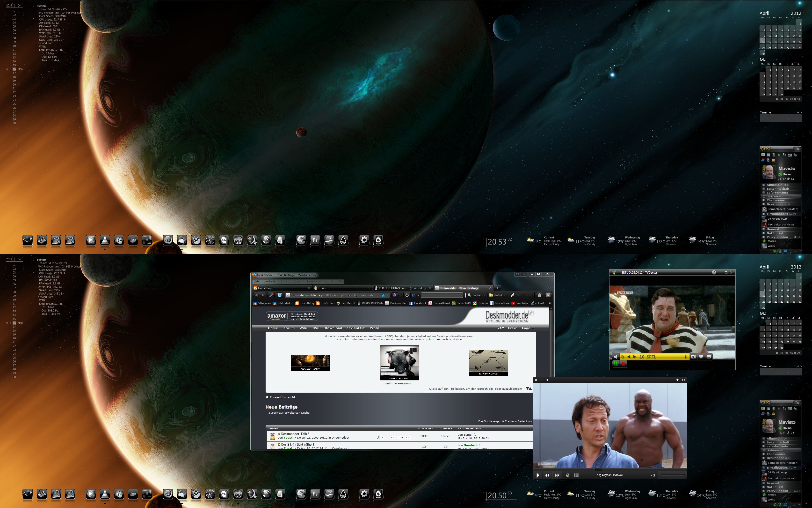The width and height of the screenshot is (812, 508).
Task: Open TVCenter help question mark
Action: (714, 272)
